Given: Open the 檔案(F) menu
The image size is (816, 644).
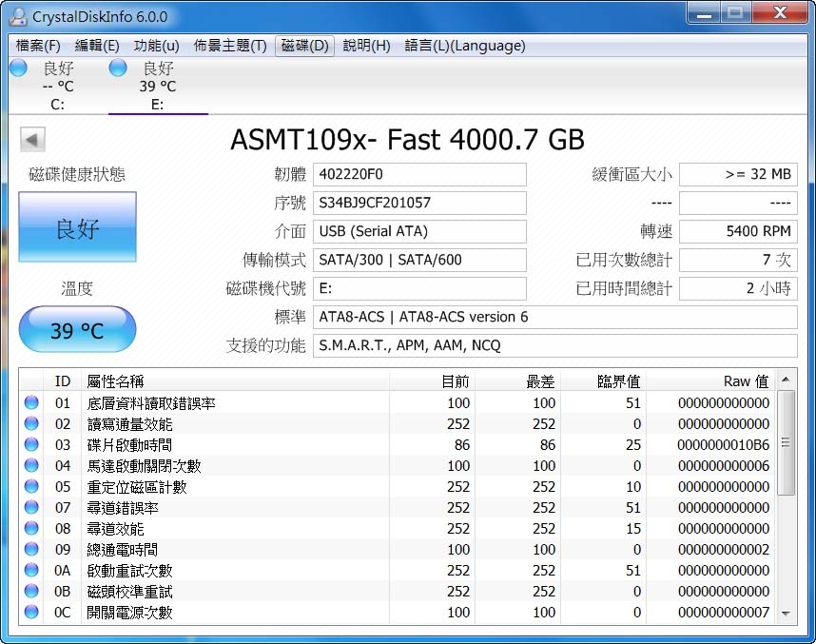Looking at the screenshot, I should pos(38,46).
